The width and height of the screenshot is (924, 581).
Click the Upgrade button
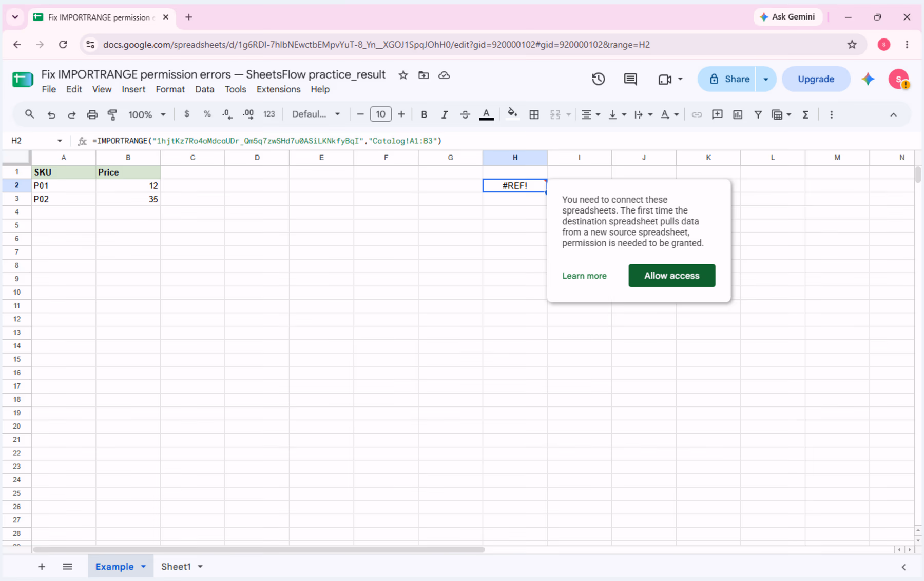816,79
